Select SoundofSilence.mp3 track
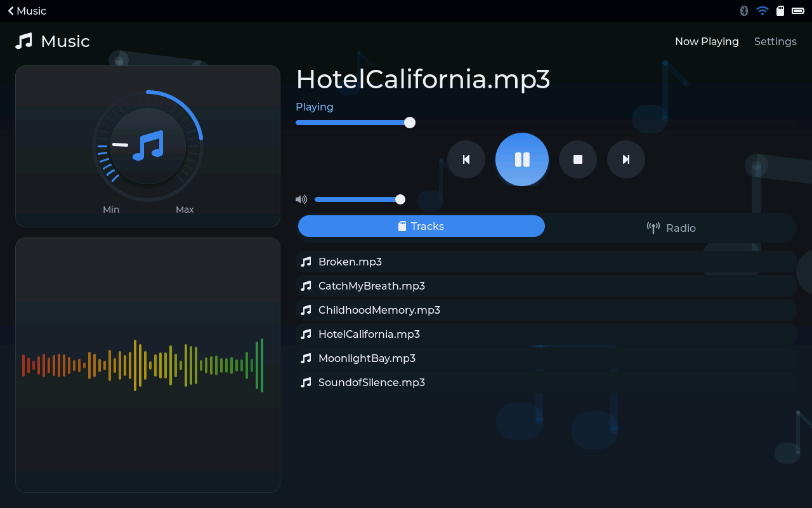 coord(546,382)
